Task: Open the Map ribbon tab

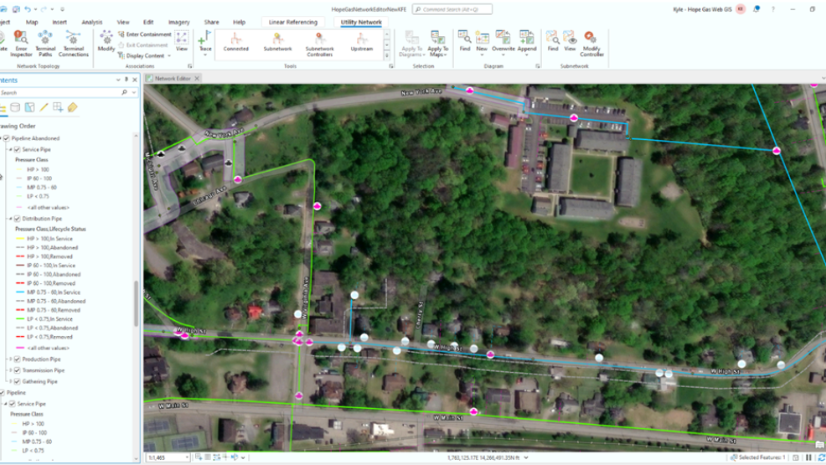Action: pos(32,22)
